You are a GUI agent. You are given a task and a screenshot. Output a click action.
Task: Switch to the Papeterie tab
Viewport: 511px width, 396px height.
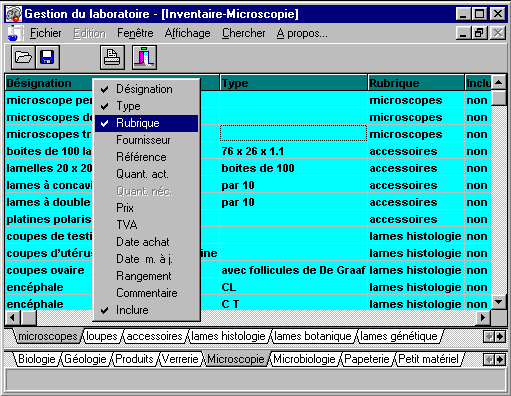tap(367, 359)
